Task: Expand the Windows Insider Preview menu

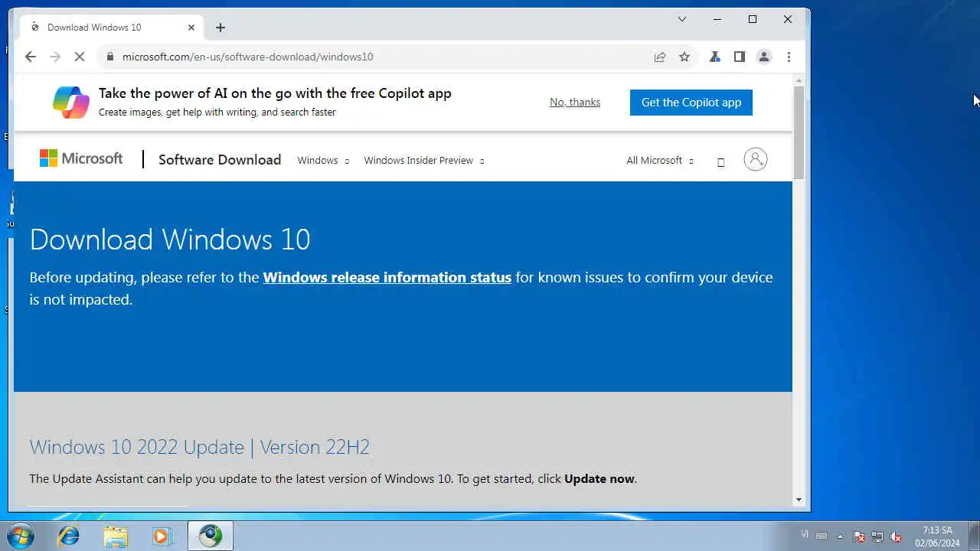Action: point(424,161)
